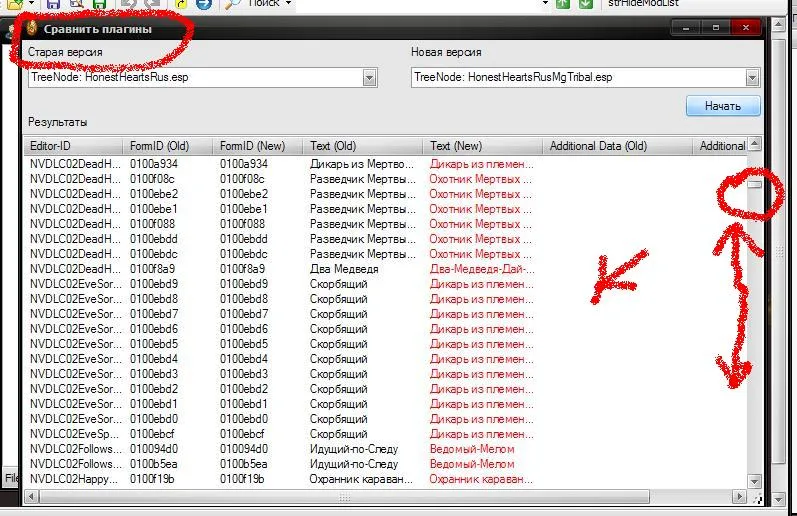Image resolution: width=797 pixels, height=516 pixels.
Task: Select FormID (New) cell 0100ebd8
Action: pyautogui.click(x=244, y=299)
